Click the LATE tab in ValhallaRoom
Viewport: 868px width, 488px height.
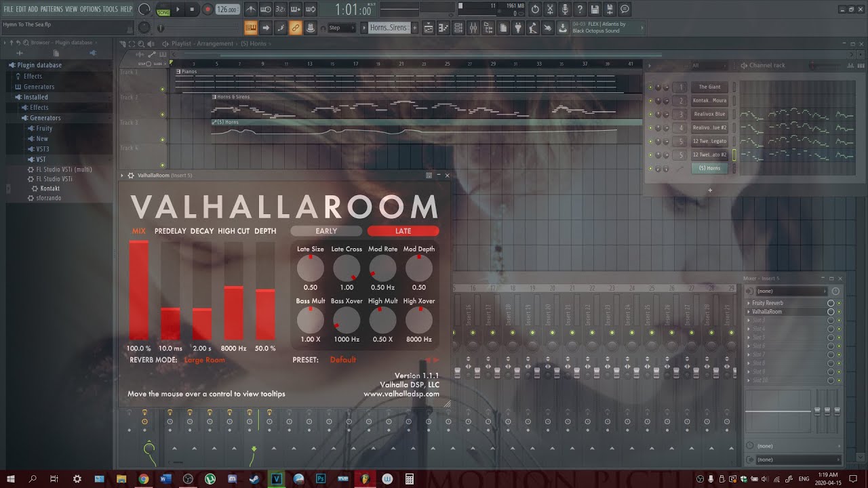point(403,231)
